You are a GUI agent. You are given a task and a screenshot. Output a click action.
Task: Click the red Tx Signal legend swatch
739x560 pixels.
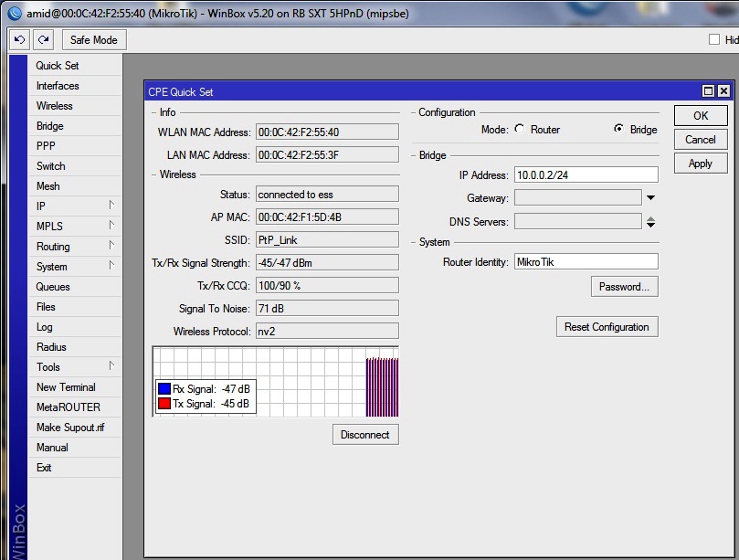pyautogui.click(x=164, y=404)
